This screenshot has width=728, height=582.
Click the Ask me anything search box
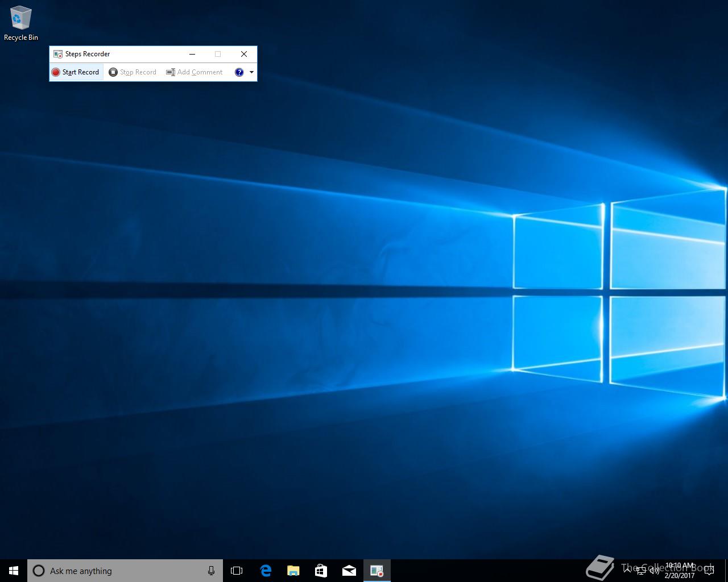click(x=125, y=571)
